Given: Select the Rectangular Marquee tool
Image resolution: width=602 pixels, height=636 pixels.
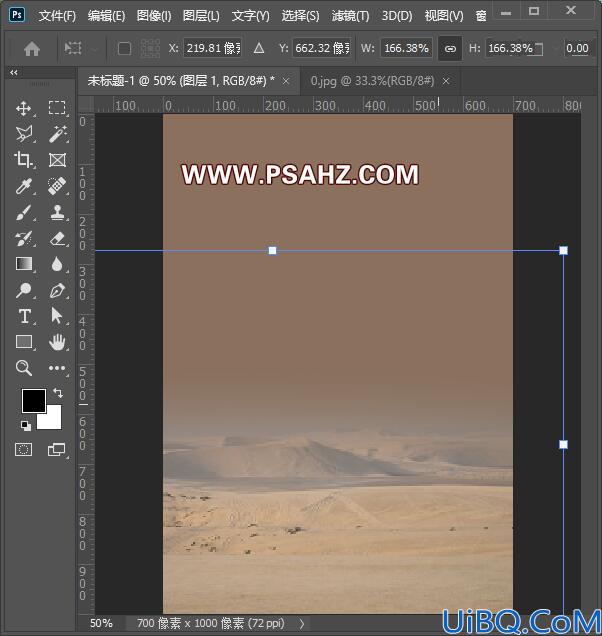Looking at the screenshot, I should pyautogui.click(x=57, y=108).
